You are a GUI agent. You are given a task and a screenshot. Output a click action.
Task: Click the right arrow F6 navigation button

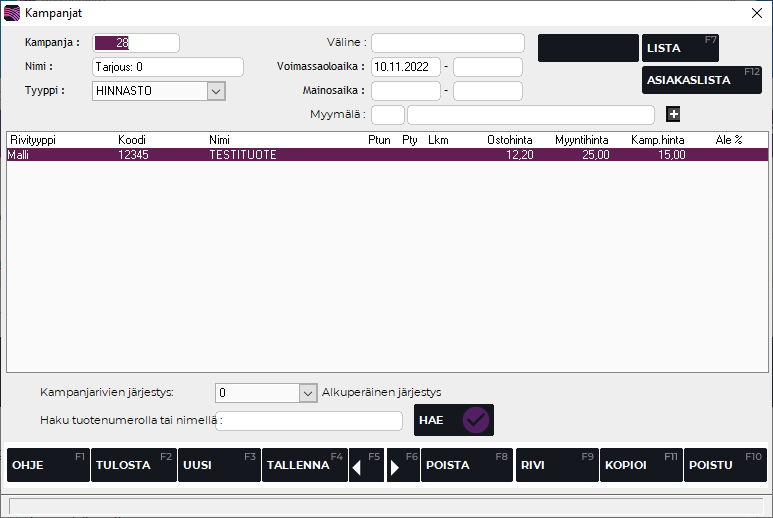403,465
